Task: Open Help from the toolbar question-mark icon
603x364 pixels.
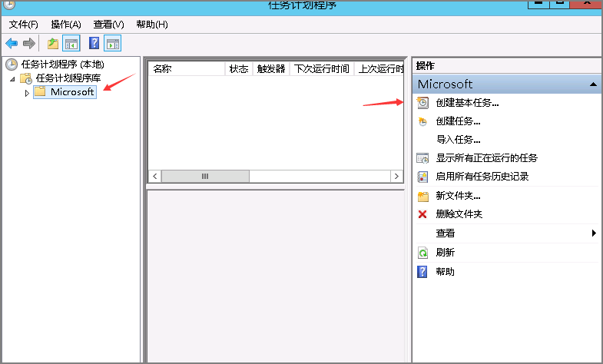Action: (94, 43)
